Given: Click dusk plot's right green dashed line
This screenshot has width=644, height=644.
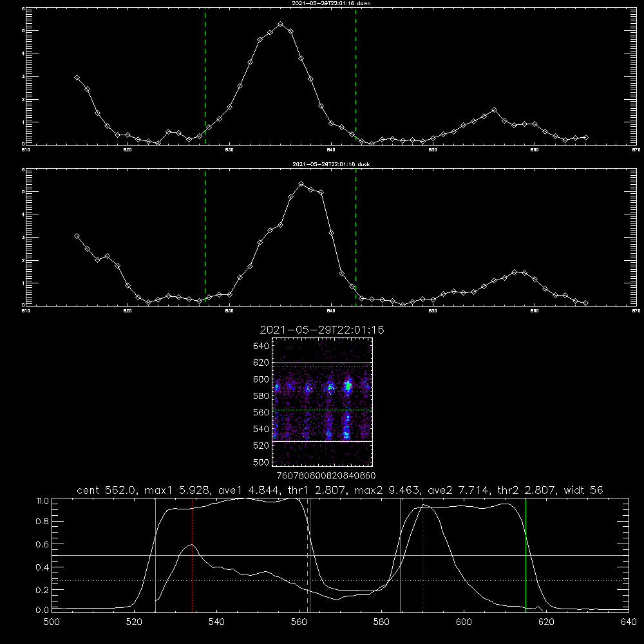Looking at the screenshot, I should pos(355,237).
